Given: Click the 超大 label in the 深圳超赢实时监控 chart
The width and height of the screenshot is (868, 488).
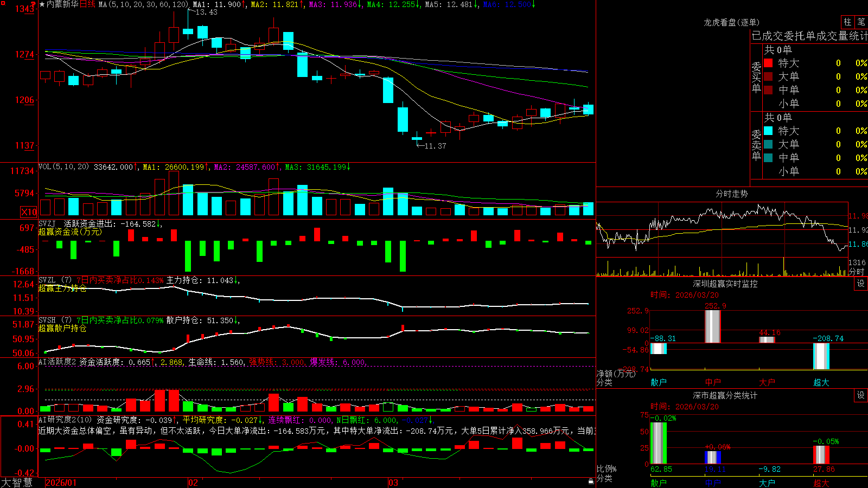Looking at the screenshot, I should click(x=821, y=382).
